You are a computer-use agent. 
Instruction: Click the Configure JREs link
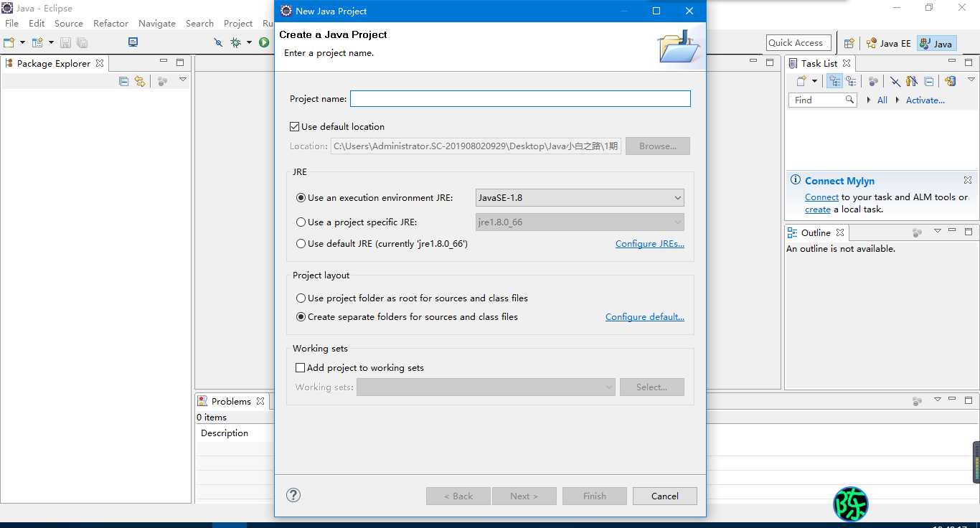point(650,243)
